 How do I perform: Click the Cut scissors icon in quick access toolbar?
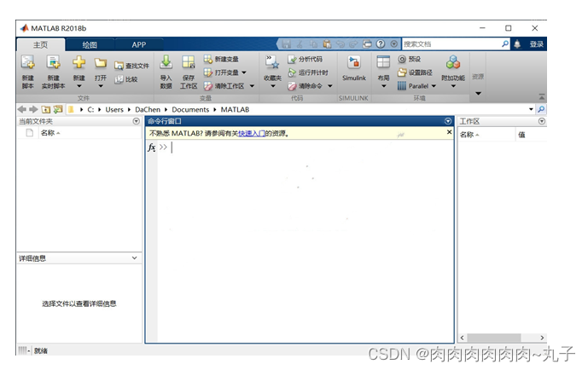tap(300, 44)
